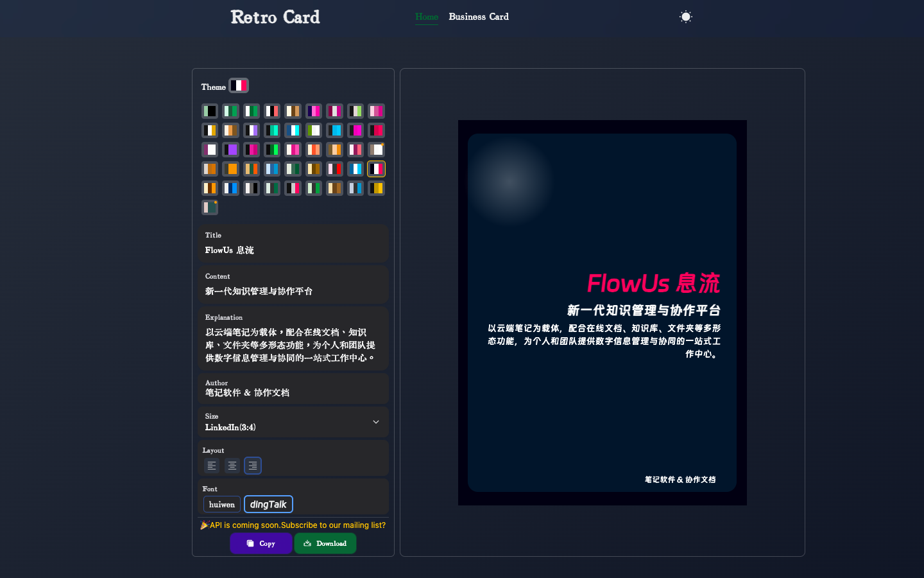Pick the olive green and white theme
This screenshot has width=924, height=578.
tap(314, 130)
